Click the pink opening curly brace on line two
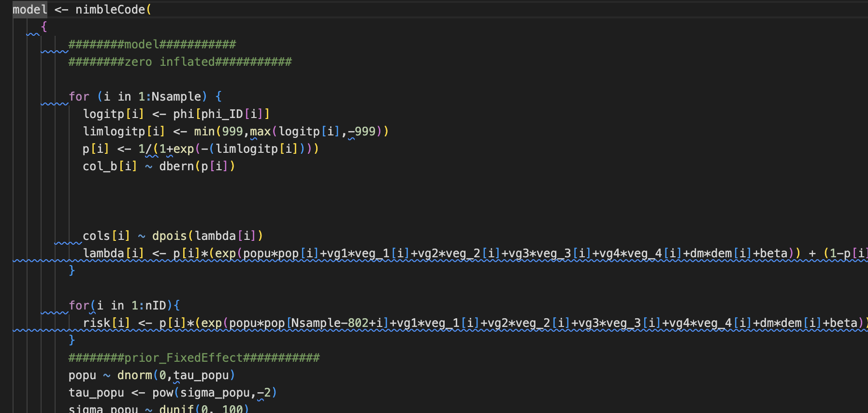Viewport: 868px width, 413px height. point(44,27)
